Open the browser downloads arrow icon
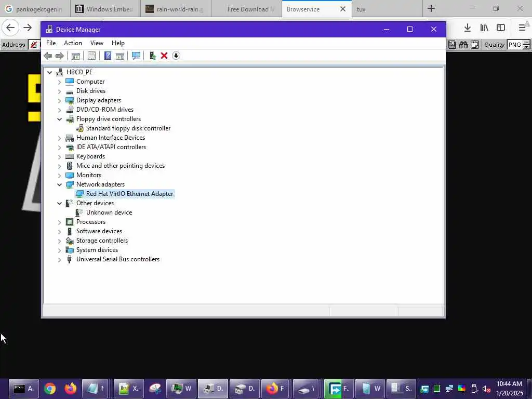532x399 pixels. [x=468, y=28]
